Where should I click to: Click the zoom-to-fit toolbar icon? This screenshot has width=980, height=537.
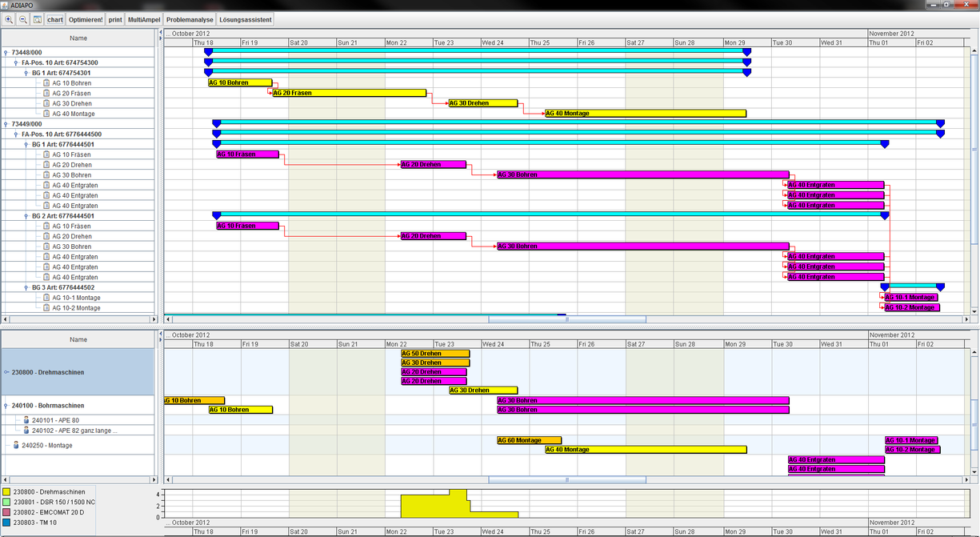click(x=37, y=19)
